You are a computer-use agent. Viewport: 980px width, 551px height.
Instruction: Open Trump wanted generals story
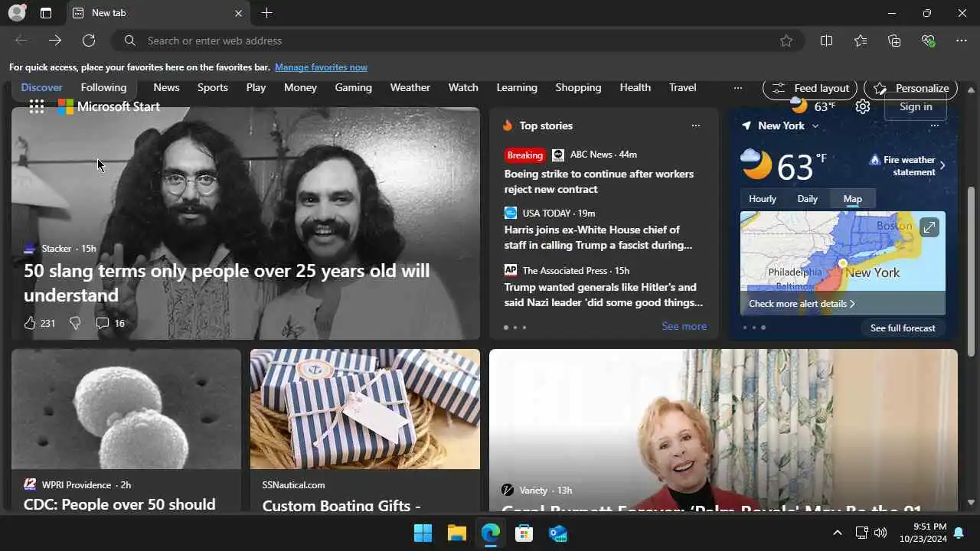point(603,295)
